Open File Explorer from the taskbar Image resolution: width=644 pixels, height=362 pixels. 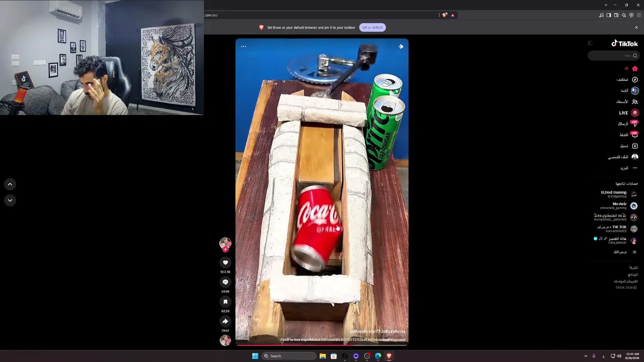point(323,356)
